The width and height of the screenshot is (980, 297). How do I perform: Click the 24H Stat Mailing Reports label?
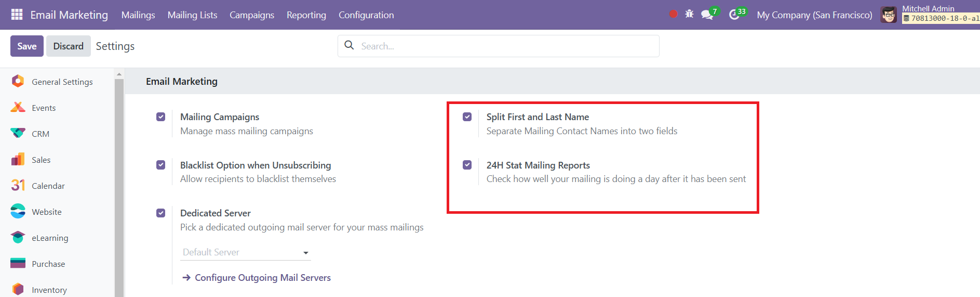[x=538, y=165]
